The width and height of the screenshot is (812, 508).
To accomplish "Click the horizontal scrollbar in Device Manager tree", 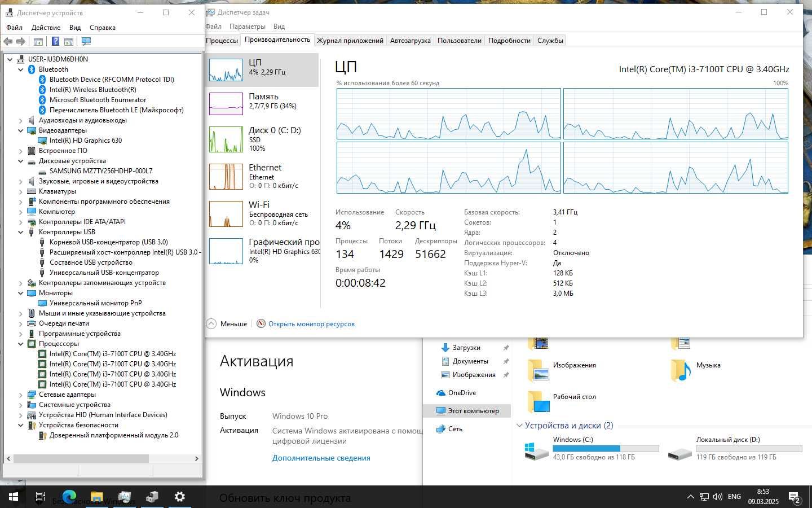I will [x=81, y=458].
